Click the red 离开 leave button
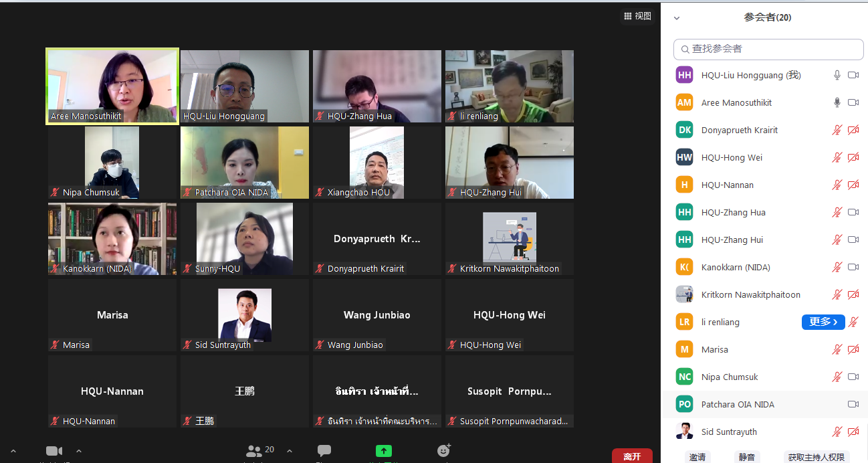 [x=632, y=456]
